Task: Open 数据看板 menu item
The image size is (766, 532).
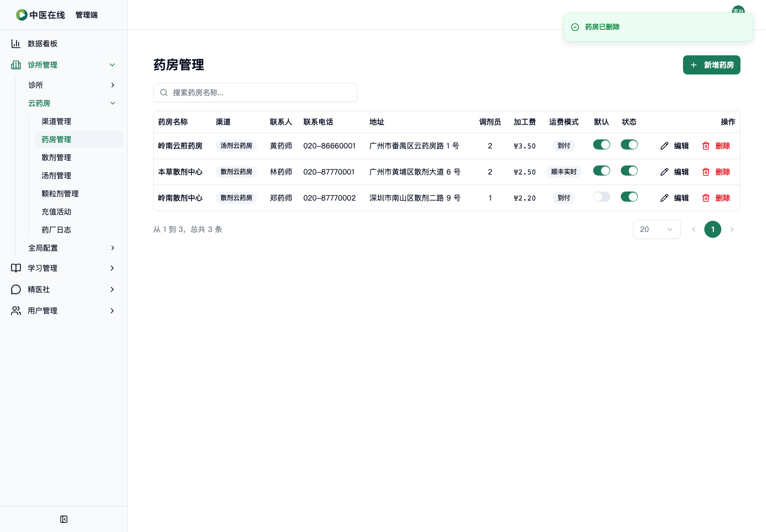Action: [64, 44]
